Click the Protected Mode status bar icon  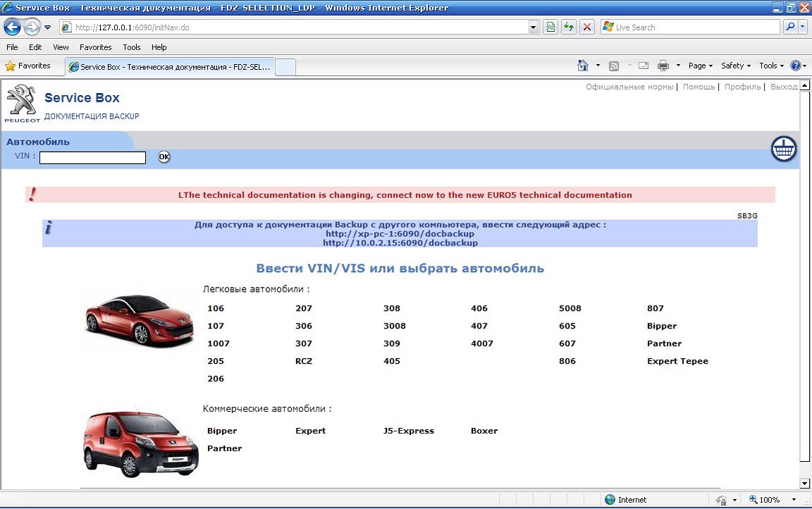click(721, 500)
